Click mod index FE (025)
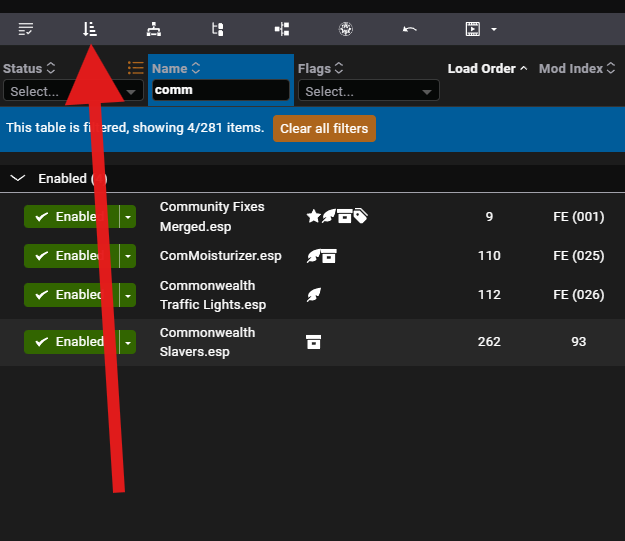This screenshot has height=541, width=625. point(579,256)
